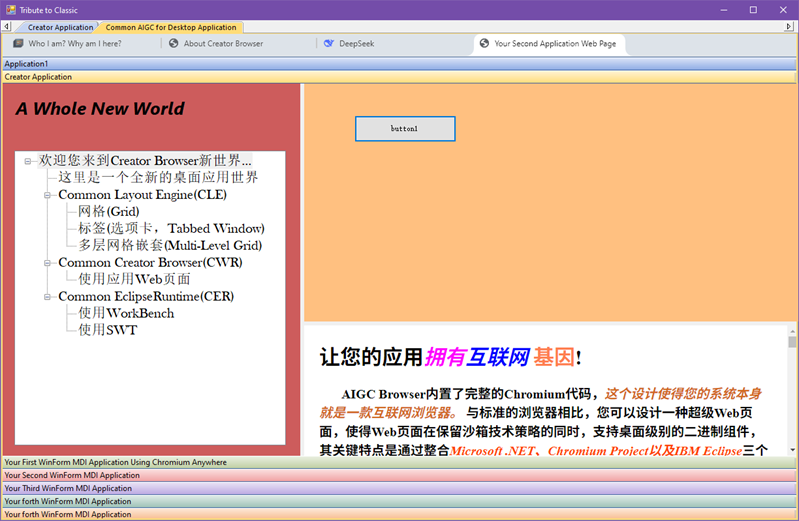Select Common Layout Engine(CLE) tree item
Screen dimensions: 799x521
tap(142, 195)
